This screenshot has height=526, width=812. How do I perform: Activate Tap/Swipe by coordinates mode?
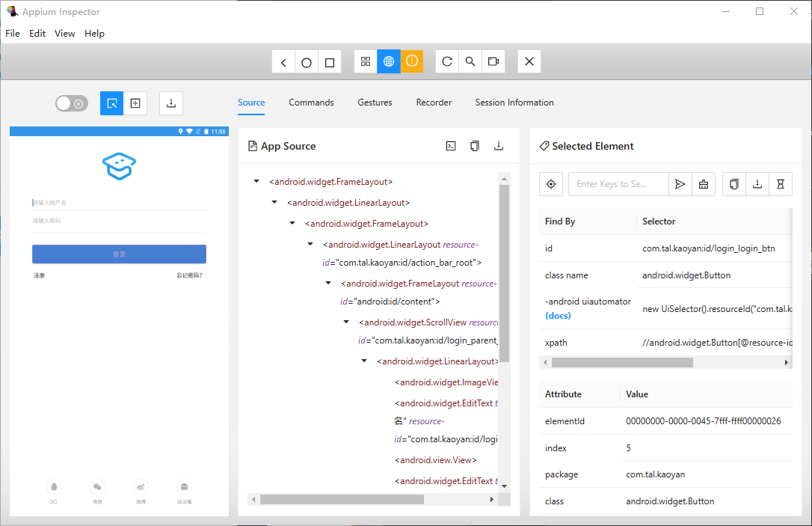pyautogui.click(x=135, y=103)
